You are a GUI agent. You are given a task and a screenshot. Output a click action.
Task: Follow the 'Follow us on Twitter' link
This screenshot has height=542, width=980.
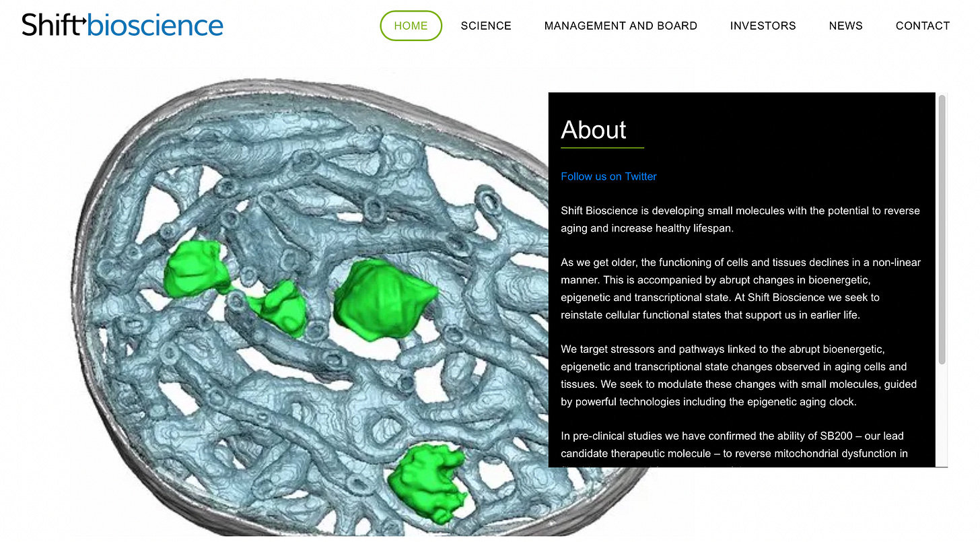608,176
